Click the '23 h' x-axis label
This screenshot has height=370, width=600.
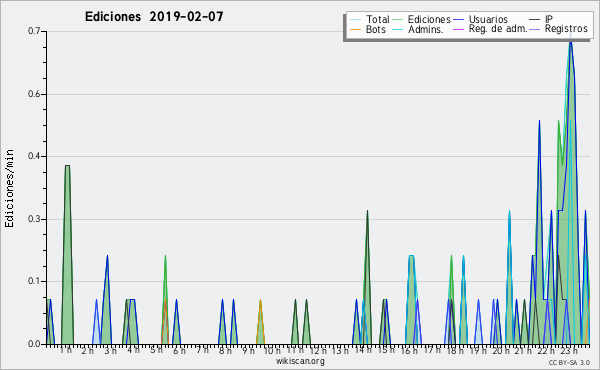pos(569,350)
